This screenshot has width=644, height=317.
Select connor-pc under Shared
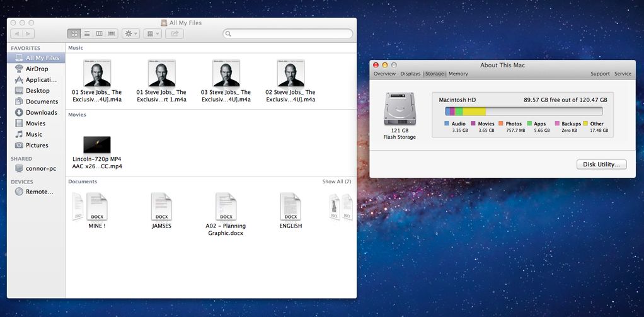tap(36, 168)
